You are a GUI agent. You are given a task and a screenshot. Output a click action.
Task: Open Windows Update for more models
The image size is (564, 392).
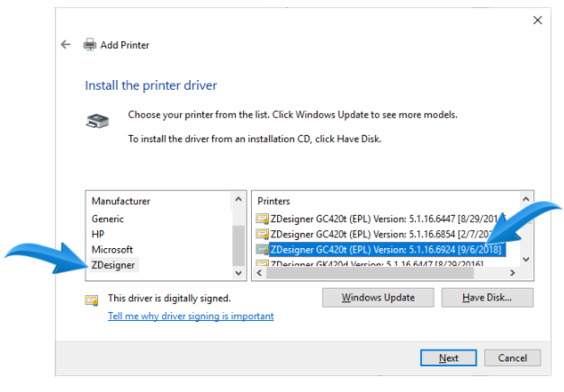378,298
